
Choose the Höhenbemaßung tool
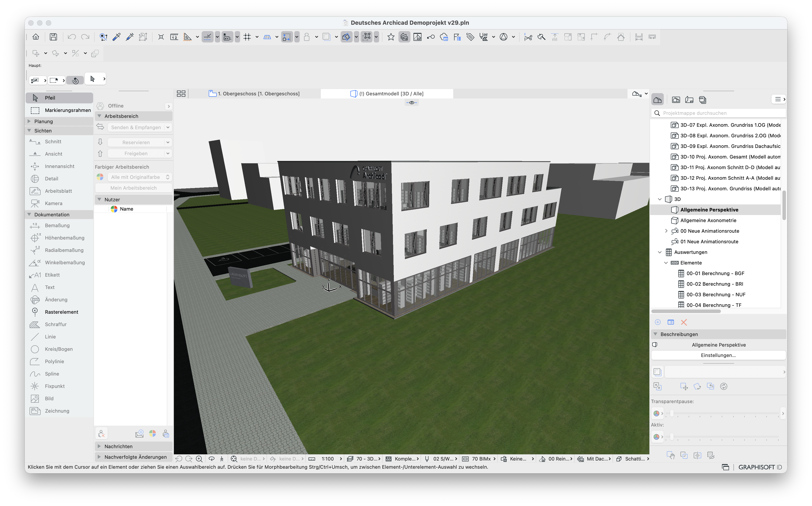tap(59, 238)
